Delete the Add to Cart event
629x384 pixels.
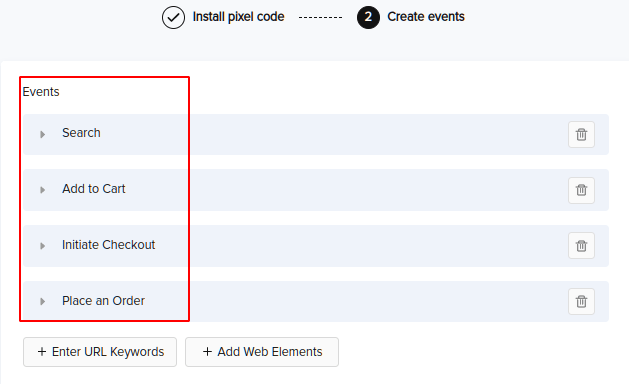(x=581, y=190)
